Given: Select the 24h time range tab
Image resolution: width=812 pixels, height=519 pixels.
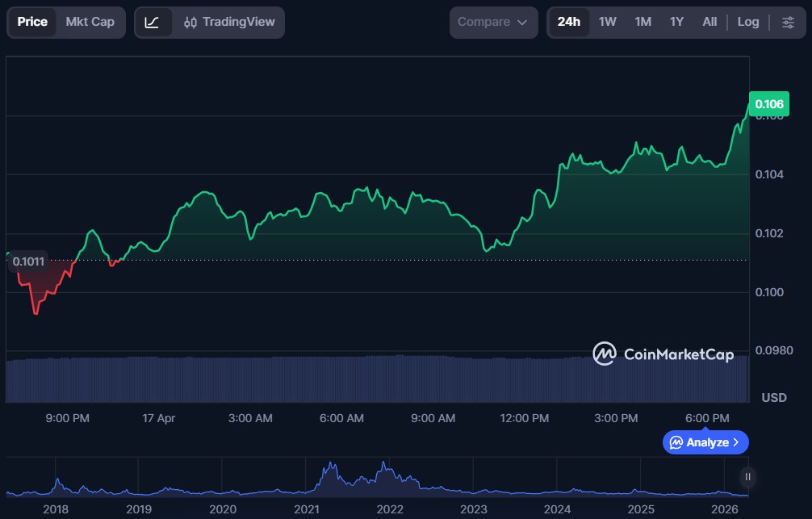Looking at the screenshot, I should pyautogui.click(x=568, y=22).
